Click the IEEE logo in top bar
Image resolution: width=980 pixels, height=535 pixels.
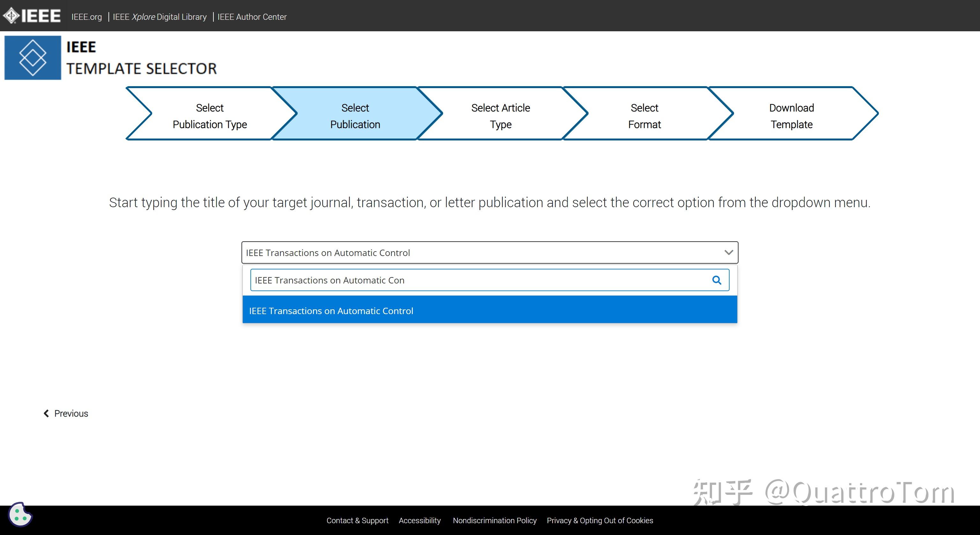[x=32, y=16]
